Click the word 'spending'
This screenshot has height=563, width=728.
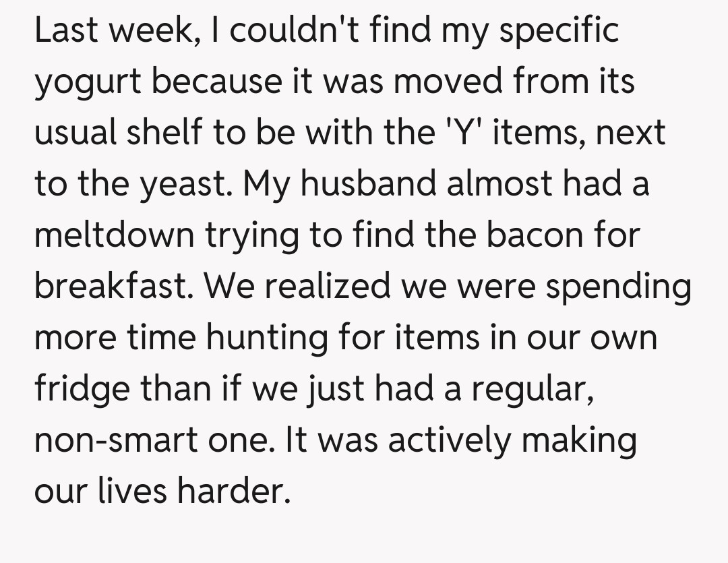click(x=618, y=286)
